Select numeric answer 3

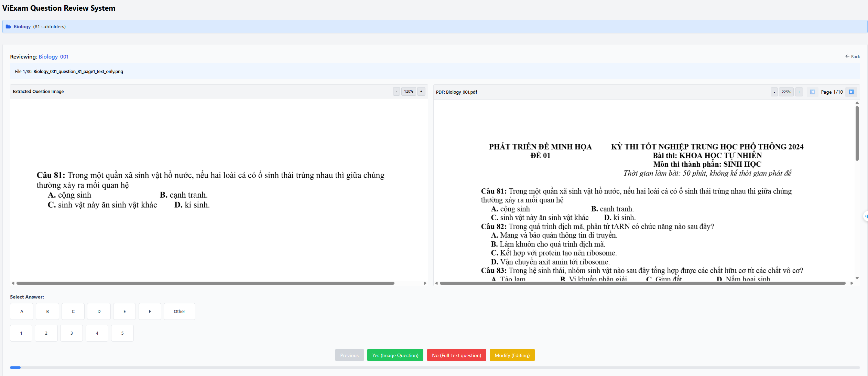pos(72,333)
